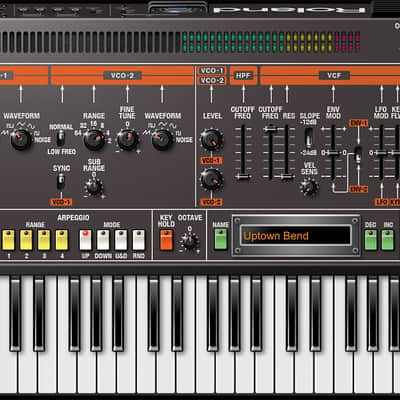Toggle the VCO-2 Sync switch
Image resolution: width=400 pixels, height=400 pixels.
61,182
